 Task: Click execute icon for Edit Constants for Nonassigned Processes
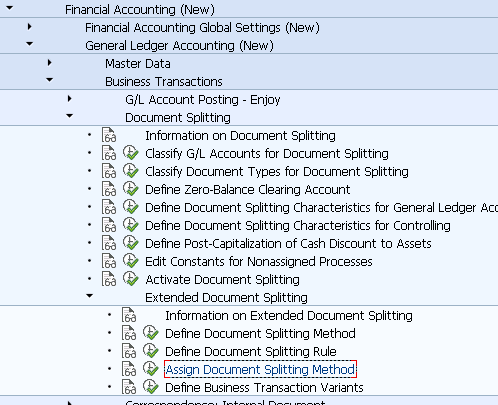point(131,261)
